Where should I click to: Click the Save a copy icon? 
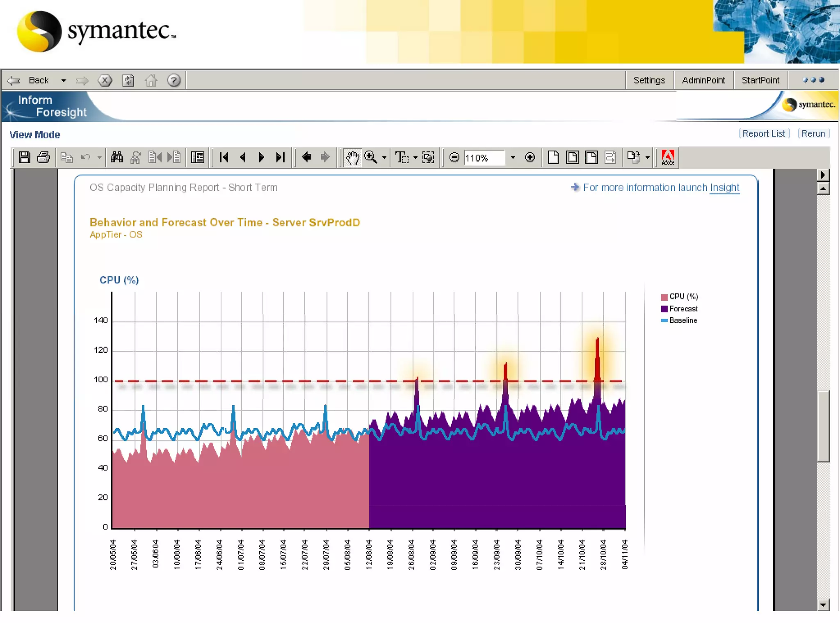(24, 157)
